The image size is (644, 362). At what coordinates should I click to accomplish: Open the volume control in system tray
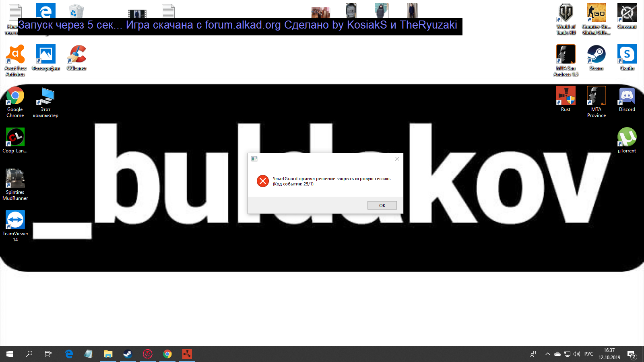coord(577,354)
